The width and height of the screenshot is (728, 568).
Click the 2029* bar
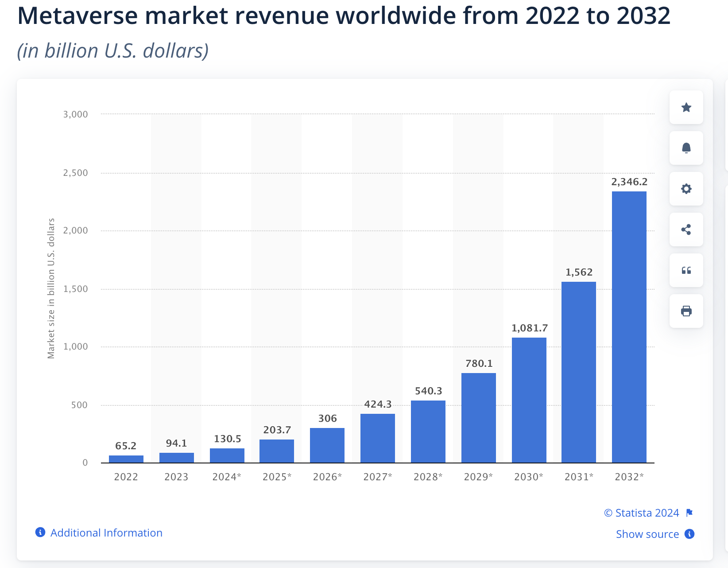click(479, 418)
